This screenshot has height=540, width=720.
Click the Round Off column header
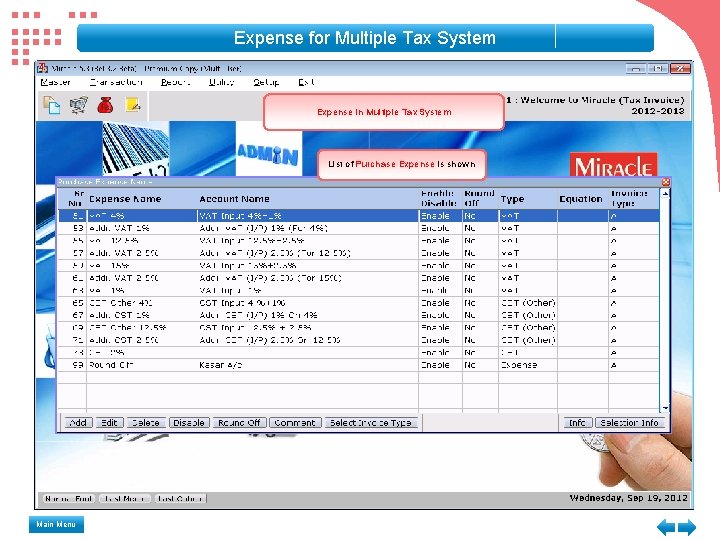pos(479,198)
